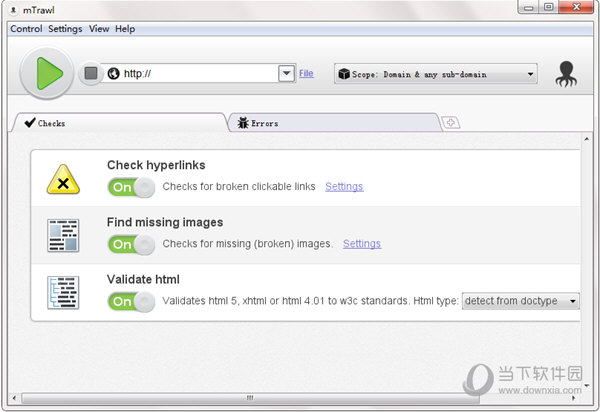
Task: Click the horizontal scrollbar thumb
Action: click(250, 398)
